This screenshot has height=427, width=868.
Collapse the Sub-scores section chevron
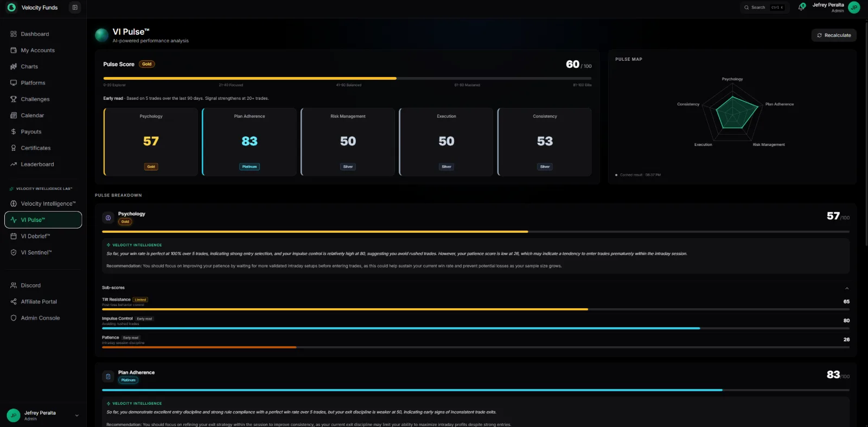pos(847,288)
